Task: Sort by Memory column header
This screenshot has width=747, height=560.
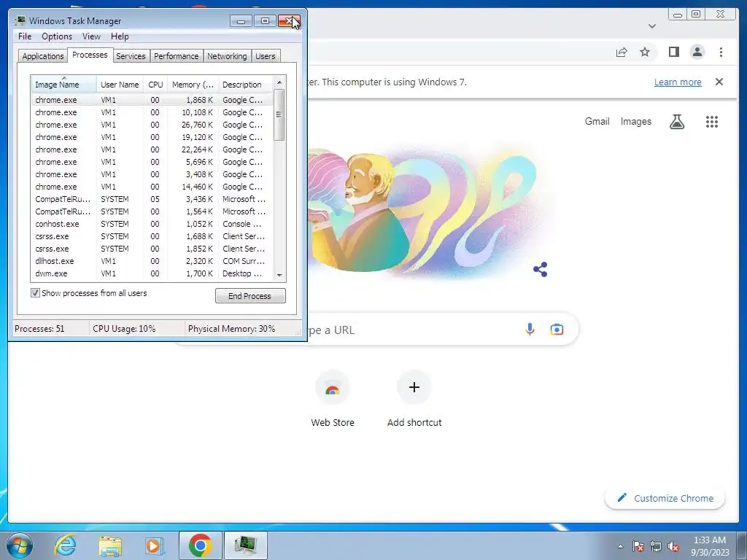Action: (193, 85)
